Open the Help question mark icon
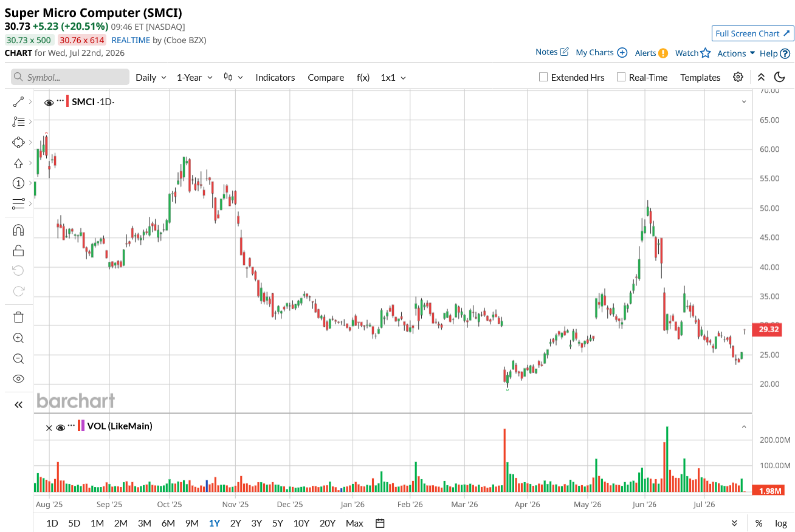The image size is (795, 532). (785, 53)
